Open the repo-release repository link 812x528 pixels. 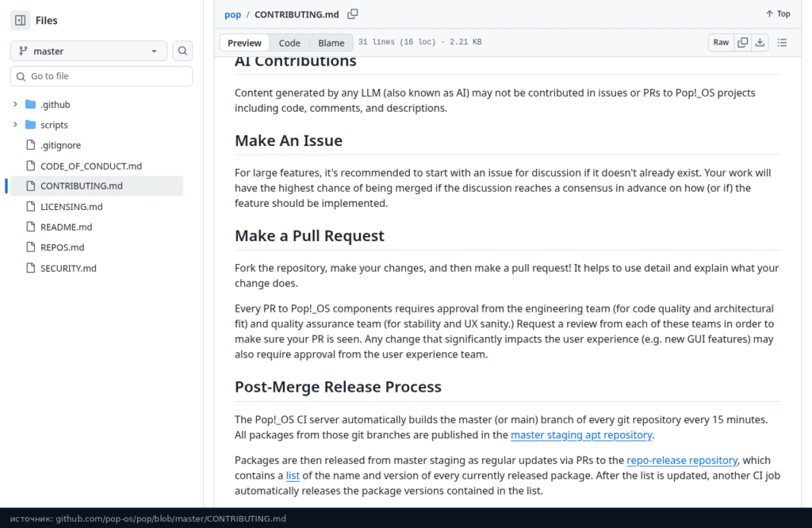click(681, 460)
